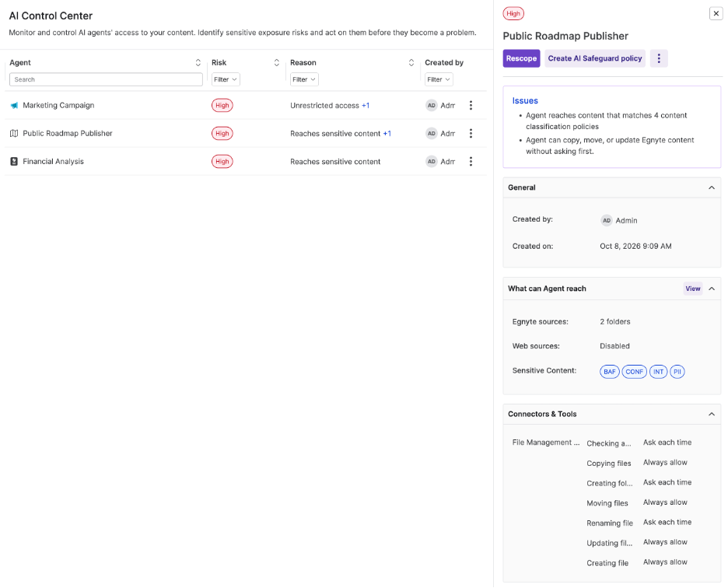Screen dimensions: 728x588
Task: Click the High risk badge for Marketing Campaign
Action: 222,106
